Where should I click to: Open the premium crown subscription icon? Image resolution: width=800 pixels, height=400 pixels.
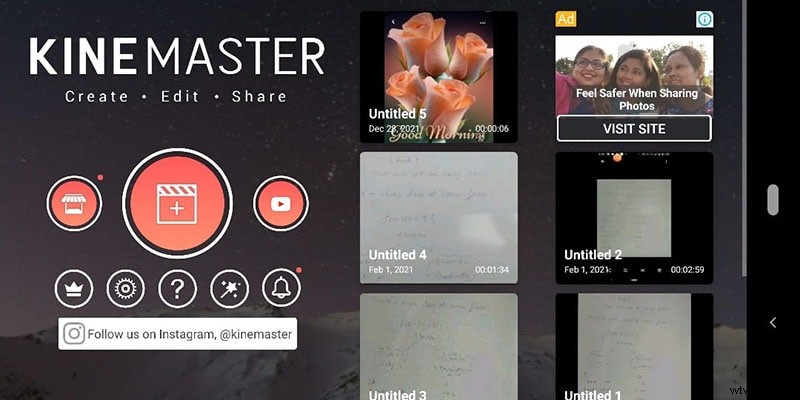point(74,289)
